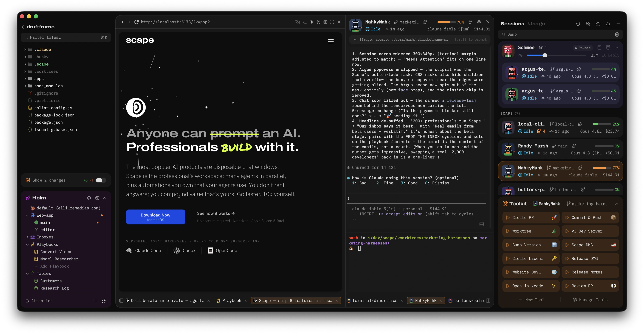The image size is (644, 334).
Task: Switch to the Sessions tab
Action: tap(512, 24)
